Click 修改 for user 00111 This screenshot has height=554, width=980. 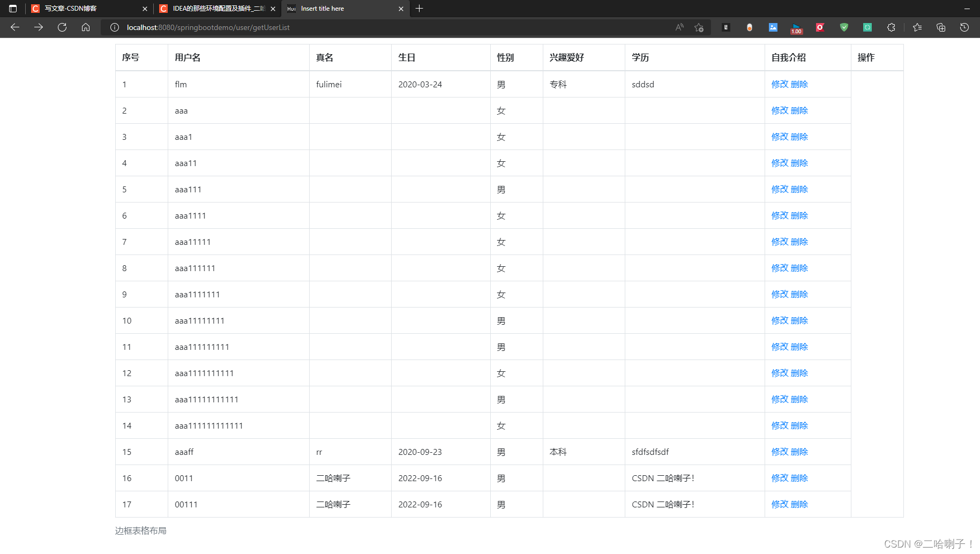pyautogui.click(x=780, y=504)
